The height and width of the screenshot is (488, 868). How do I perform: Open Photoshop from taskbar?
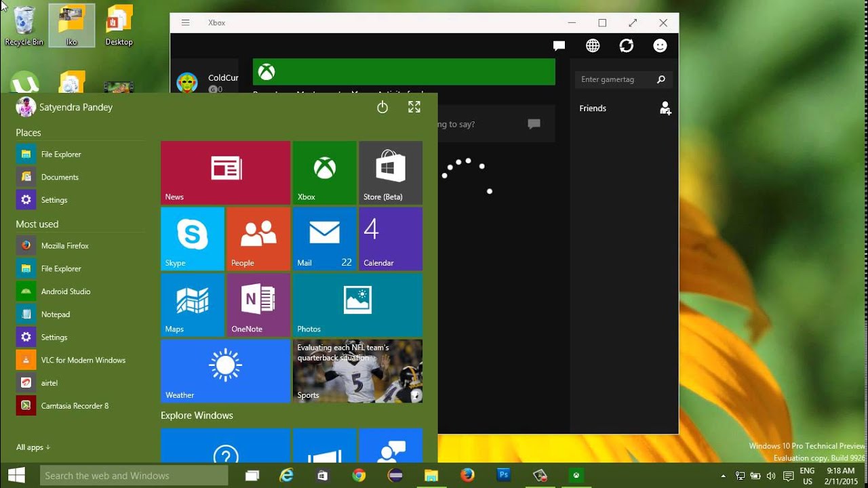(504, 476)
